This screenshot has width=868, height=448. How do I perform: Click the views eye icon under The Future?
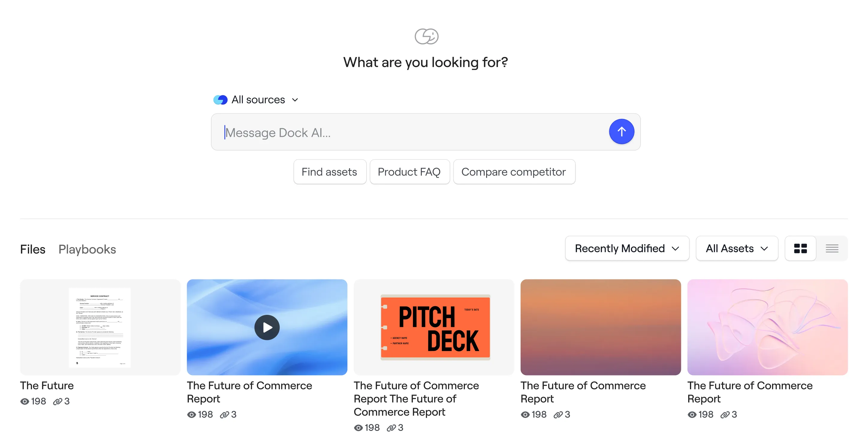(25, 402)
